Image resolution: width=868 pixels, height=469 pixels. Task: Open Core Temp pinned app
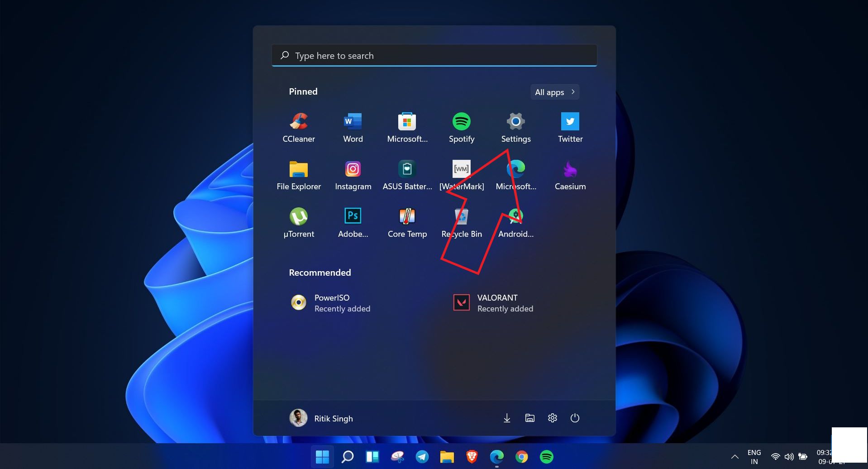407,223
